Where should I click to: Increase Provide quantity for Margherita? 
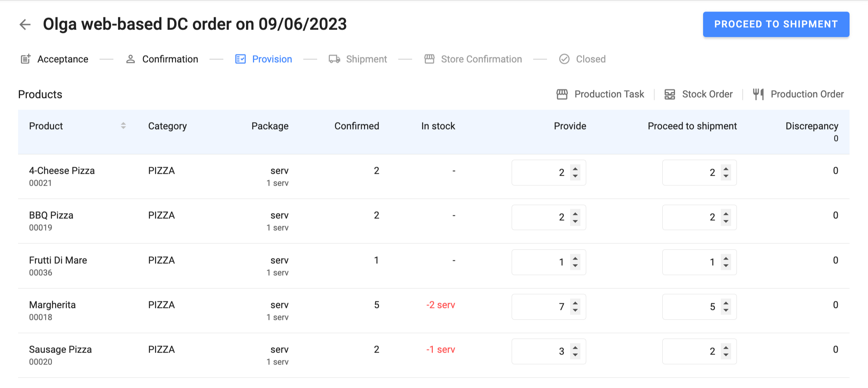click(575, 303)
